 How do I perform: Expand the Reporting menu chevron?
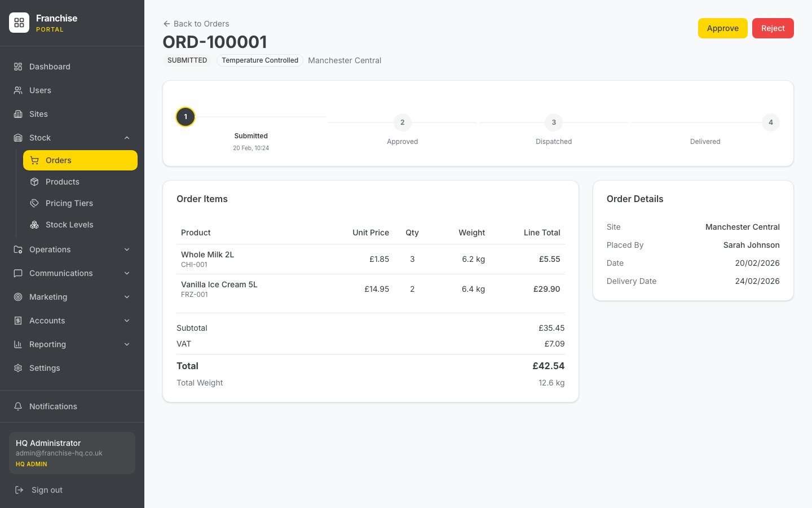point(127,344)
